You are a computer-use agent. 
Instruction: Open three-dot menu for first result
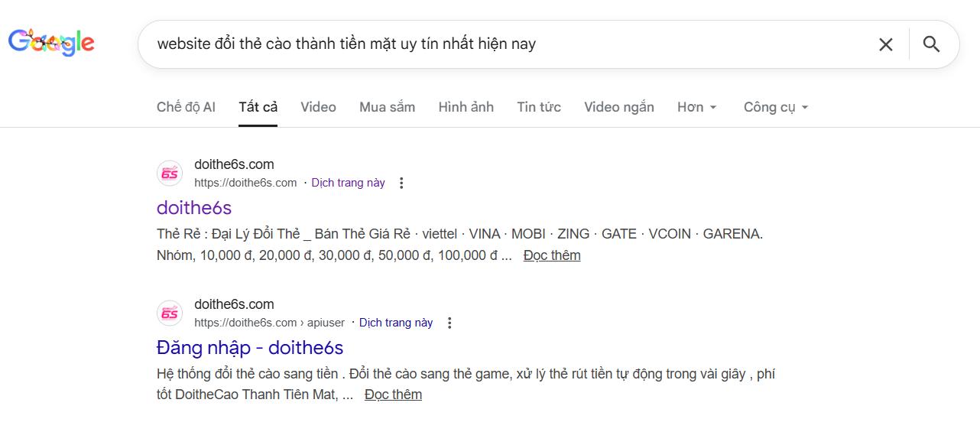coord(401,183)
